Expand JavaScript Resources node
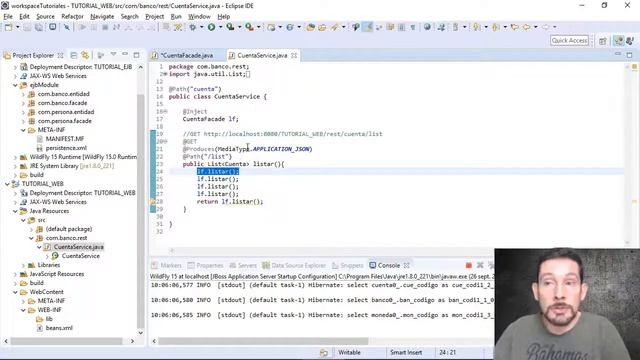The image size is (640, 360). click(x=15, y=274)
